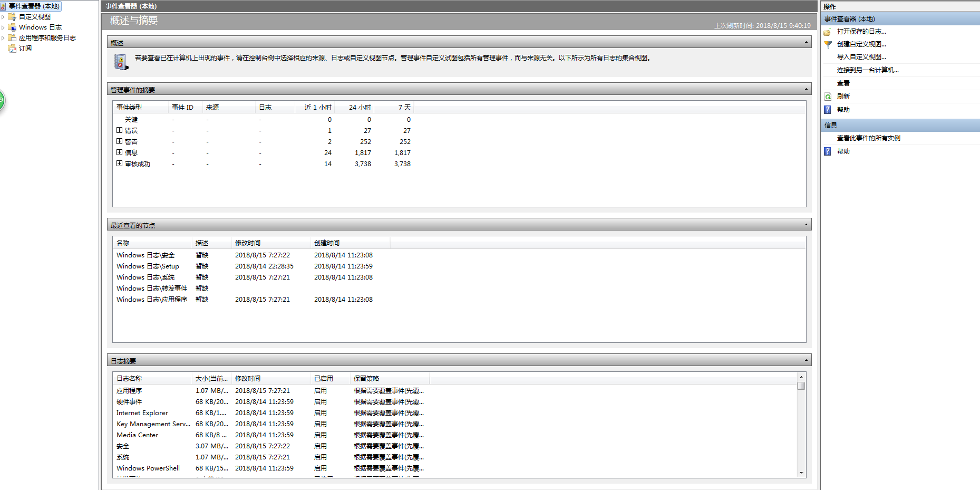Viewport: 980px width, 490px height.
Task: Click the Windows 日志 folder icon in the tree
Action: 12,27
